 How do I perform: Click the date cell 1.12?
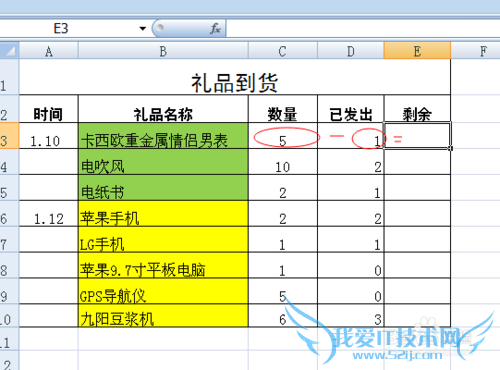point(49,214)
